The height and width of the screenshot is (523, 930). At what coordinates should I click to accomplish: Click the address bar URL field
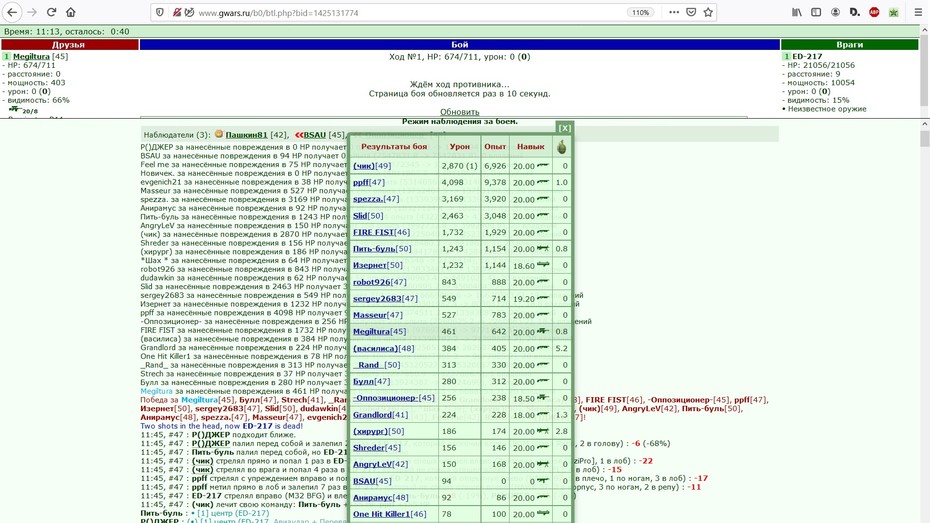(x=409, y=12)
